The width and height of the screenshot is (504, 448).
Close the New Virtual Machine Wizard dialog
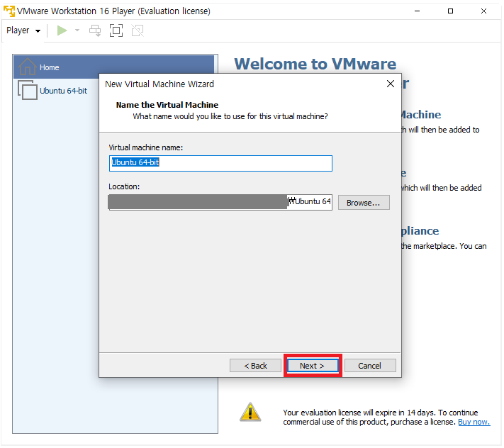[x=390, y=84]
